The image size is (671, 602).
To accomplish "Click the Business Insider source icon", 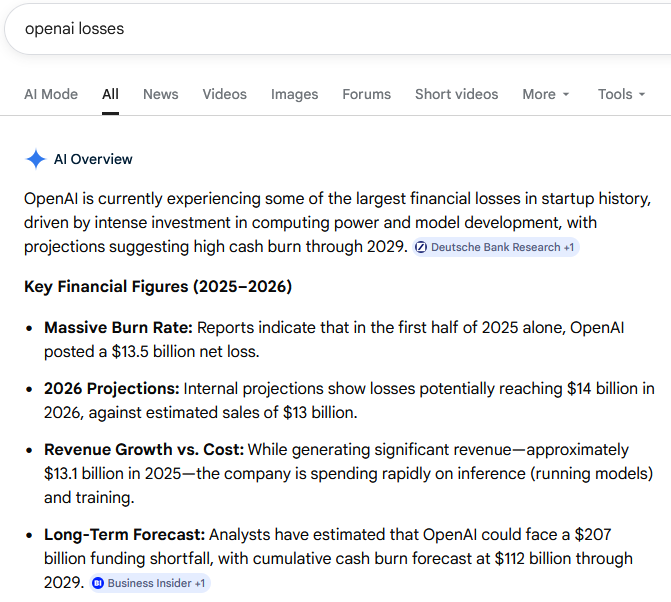I will coord(98,583).
